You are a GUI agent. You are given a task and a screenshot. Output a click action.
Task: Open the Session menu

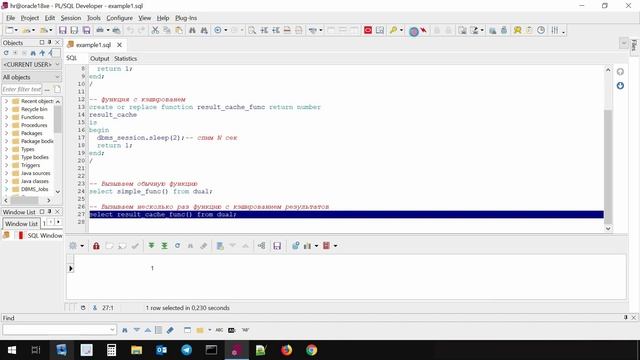(71, 18)
